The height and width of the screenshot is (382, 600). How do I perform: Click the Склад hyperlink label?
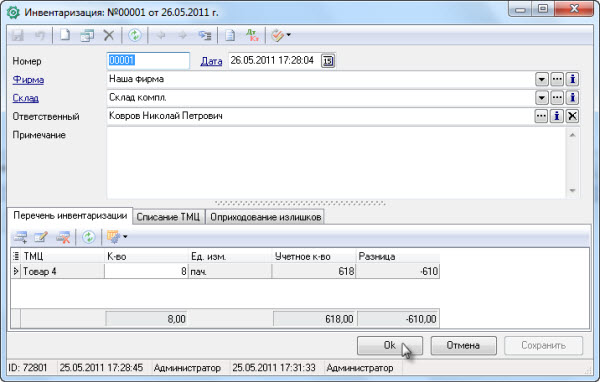[25, 98]
